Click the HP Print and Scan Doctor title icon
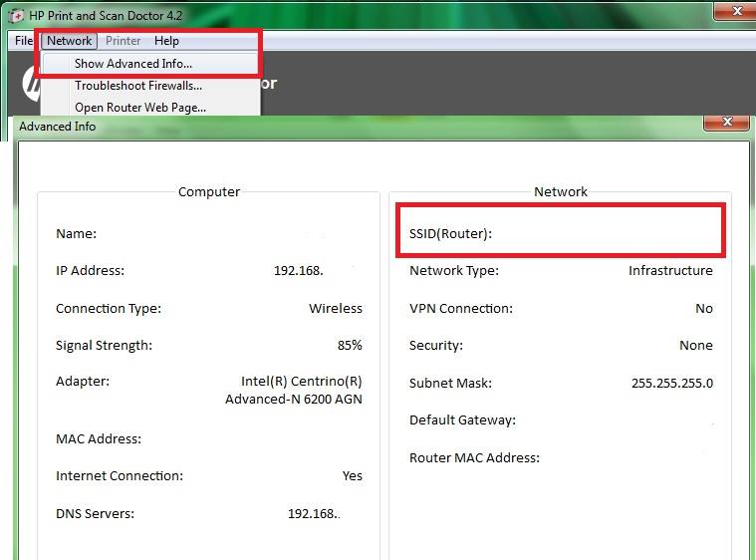The width and height of the screenshot is (756, 560). 16,16
